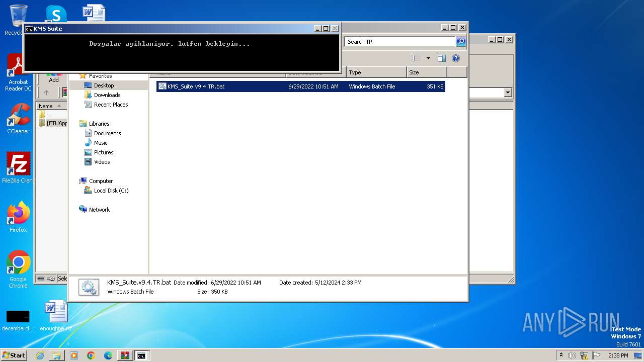Open the FileZilla Client shortcut

tap(18, 168)
